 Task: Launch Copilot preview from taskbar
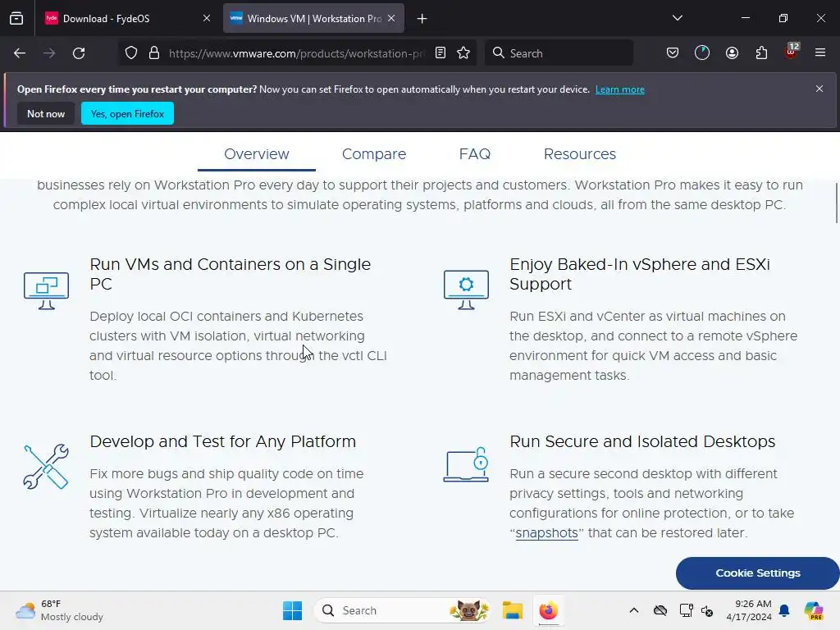click(814, 610)
